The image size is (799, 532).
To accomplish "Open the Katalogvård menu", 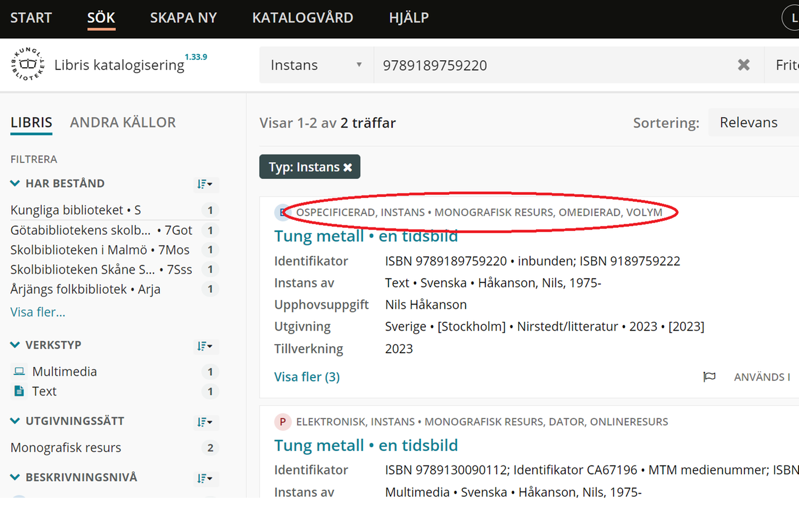I will (x=303, y=18).
